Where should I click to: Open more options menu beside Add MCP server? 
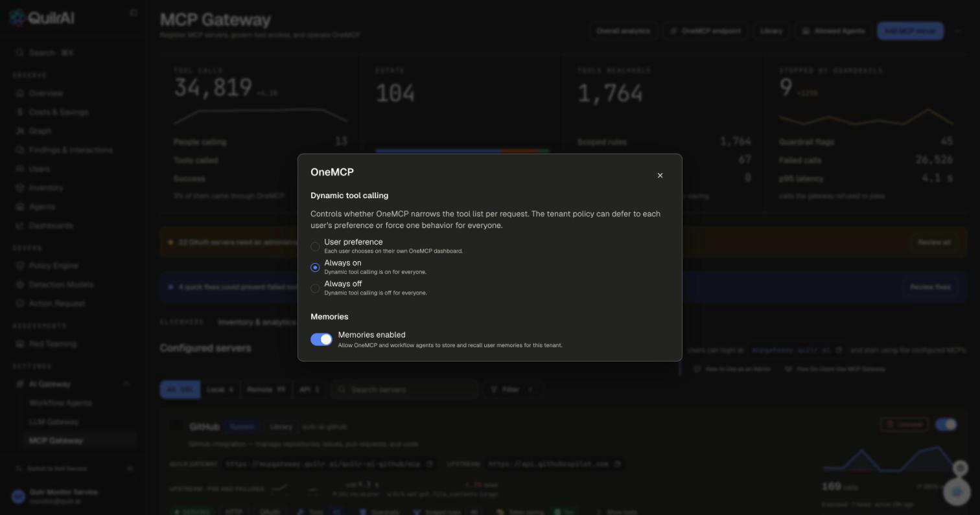pos(957,31)
